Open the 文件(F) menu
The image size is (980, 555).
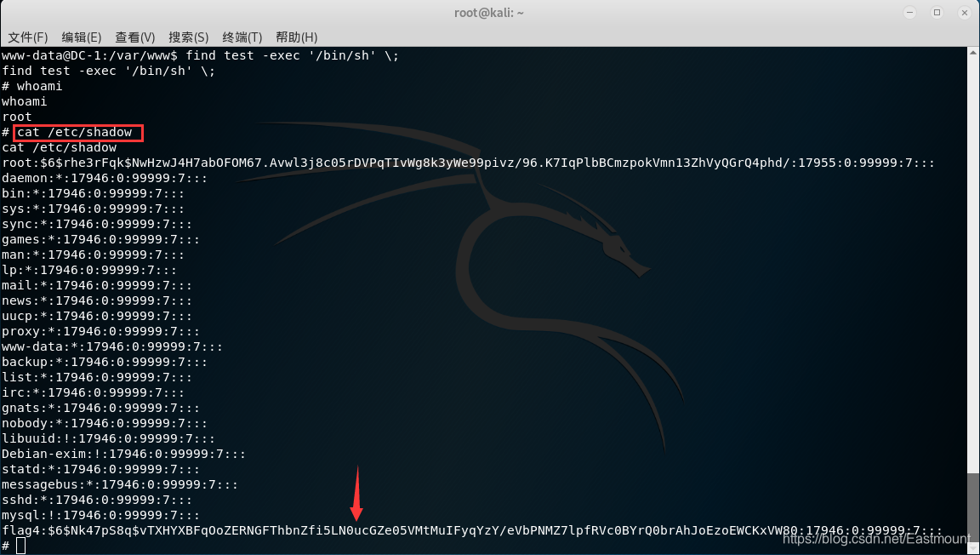[x=28, y=37]
